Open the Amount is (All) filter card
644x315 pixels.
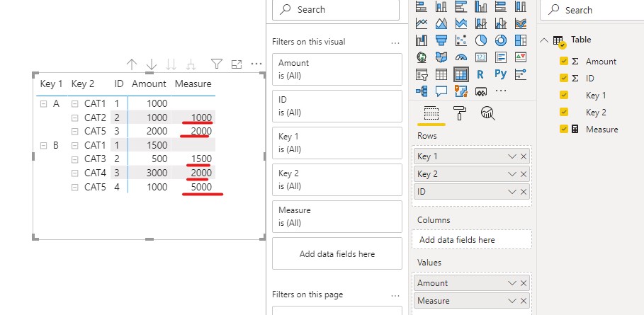tap(337, 69)
